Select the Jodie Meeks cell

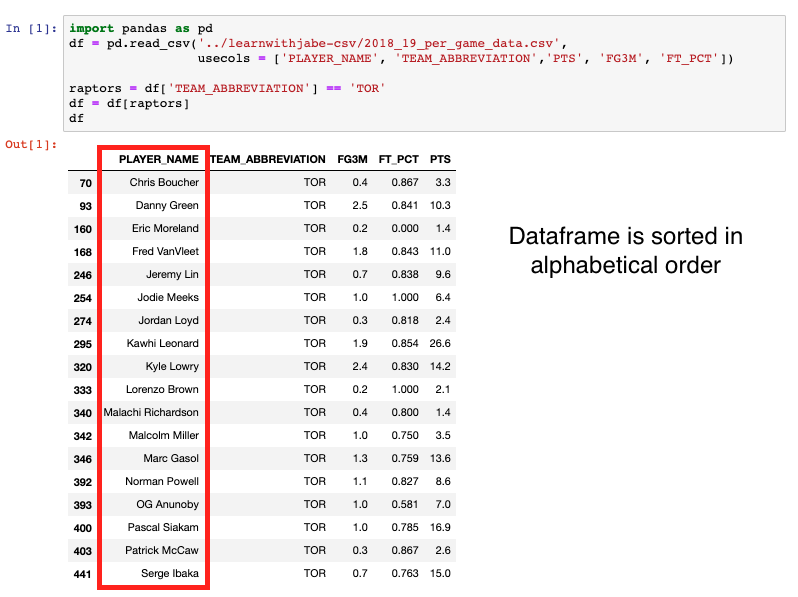[x=168, y=297]
